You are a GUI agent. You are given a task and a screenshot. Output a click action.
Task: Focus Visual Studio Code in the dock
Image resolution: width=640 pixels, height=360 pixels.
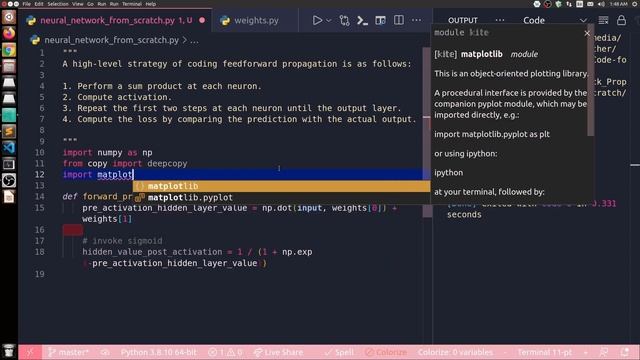pos(9,148)
